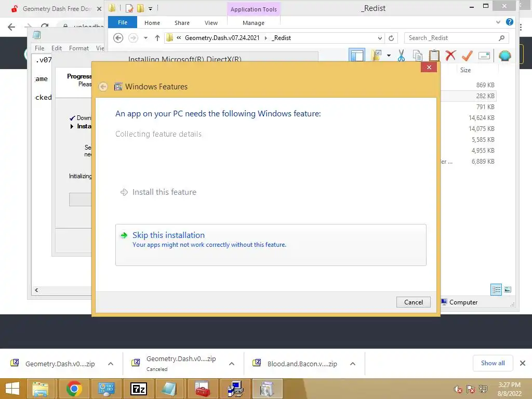Open 7-Zip from taskbar

click(139, 389)
